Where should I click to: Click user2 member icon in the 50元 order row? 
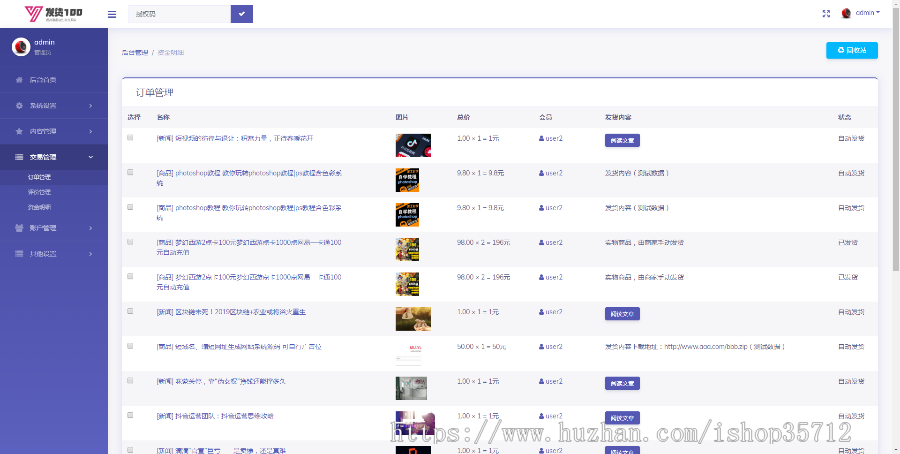pos(541,347)
